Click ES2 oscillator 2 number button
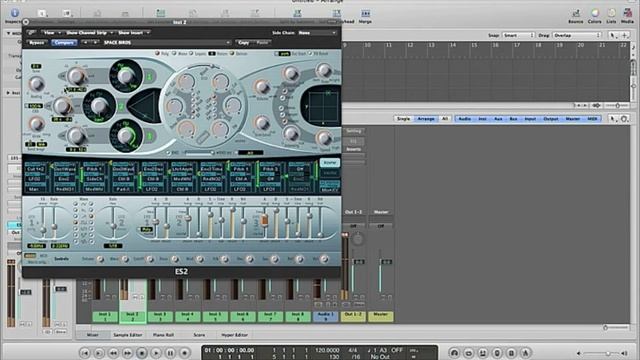The image size is (640, 360). pyautogui.click(x=121, y=107)
